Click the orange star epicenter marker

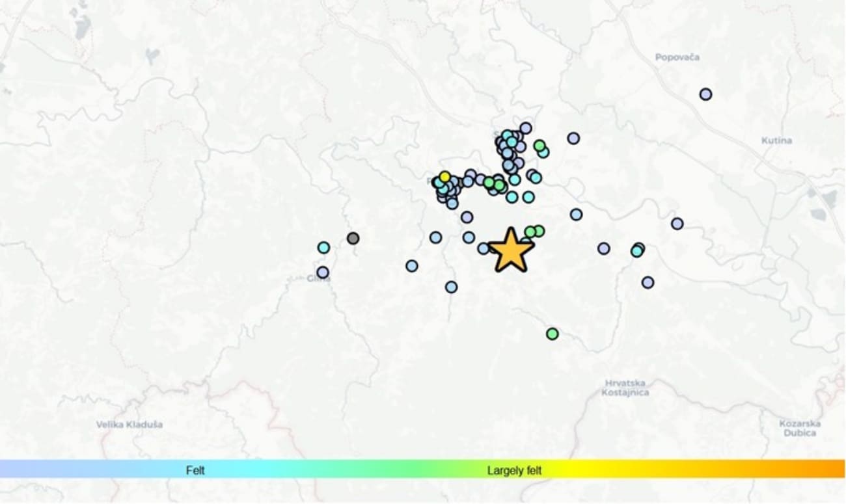pyautogui.click(x=511, y=250)
